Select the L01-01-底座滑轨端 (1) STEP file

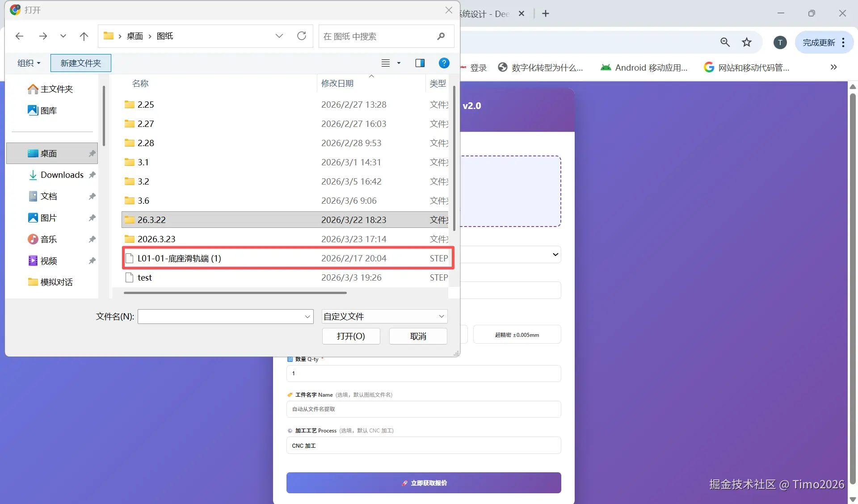[179, 258]
